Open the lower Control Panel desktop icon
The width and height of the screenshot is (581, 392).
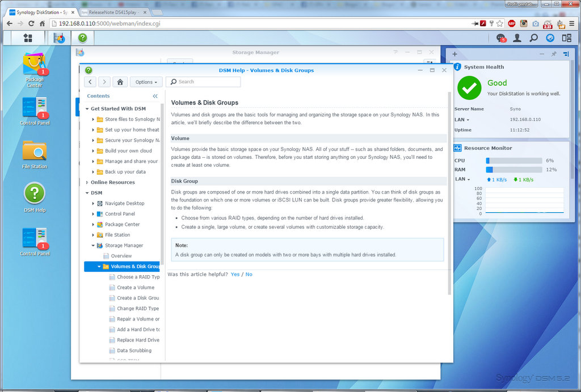click(x=35, y=242)
